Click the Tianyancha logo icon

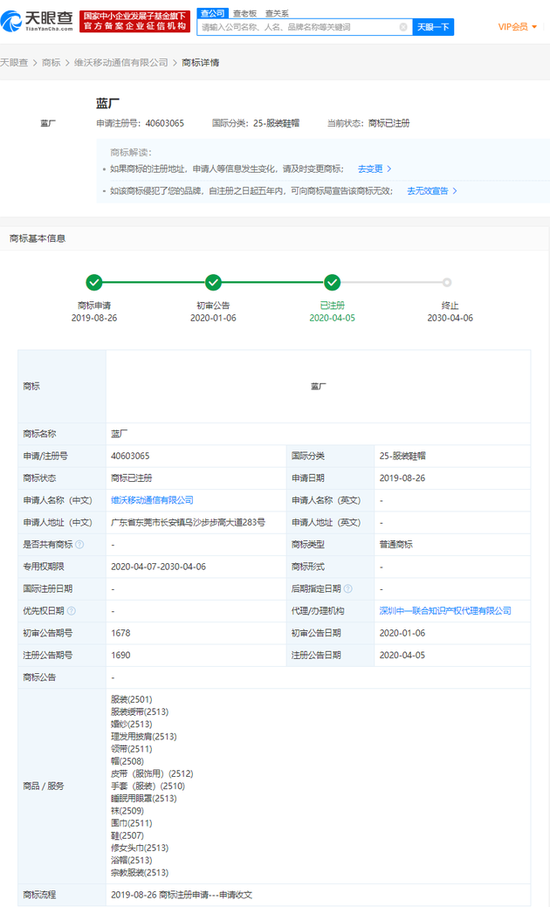tap(10, 21)
